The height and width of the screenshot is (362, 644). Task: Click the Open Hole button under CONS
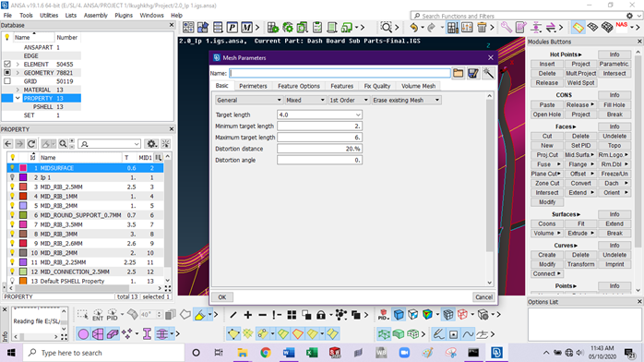pos(546,115)
